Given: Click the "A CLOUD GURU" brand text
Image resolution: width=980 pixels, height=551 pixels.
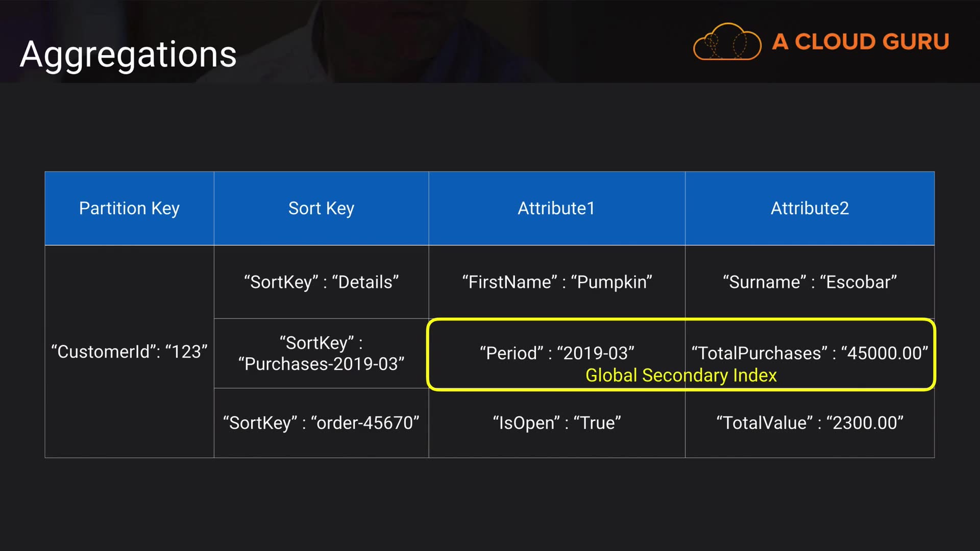Looking at the screenshot, I should click(861, 42).
